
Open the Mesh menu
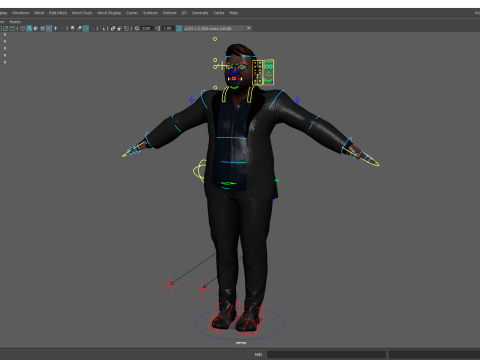coord(39,13)
